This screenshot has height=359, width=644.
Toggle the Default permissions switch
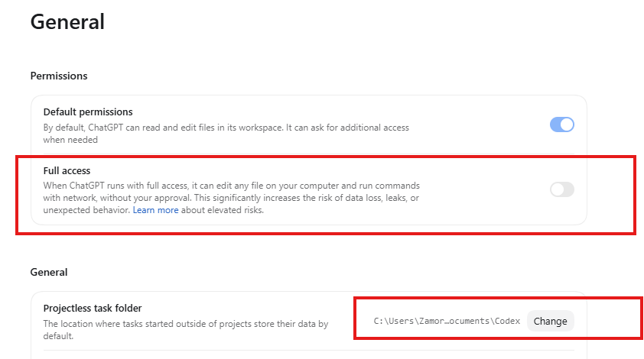pyautogui.click(x=562, y=125)
